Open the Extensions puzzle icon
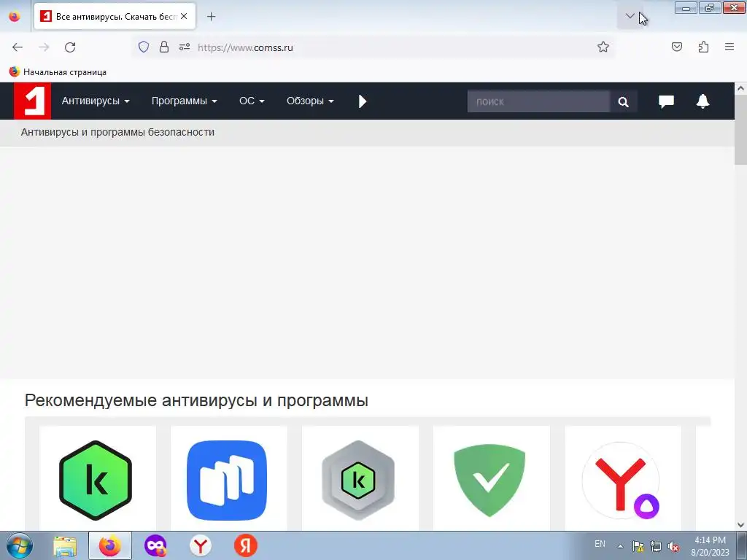Image resolution: width=747 pixels, height=560 pixels. pos(703,47)
